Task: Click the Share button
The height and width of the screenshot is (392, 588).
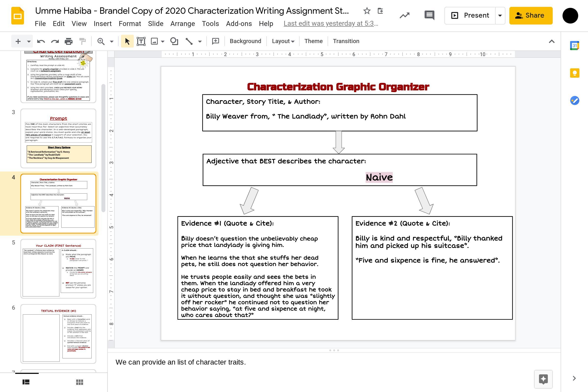Action: point(531,15)
